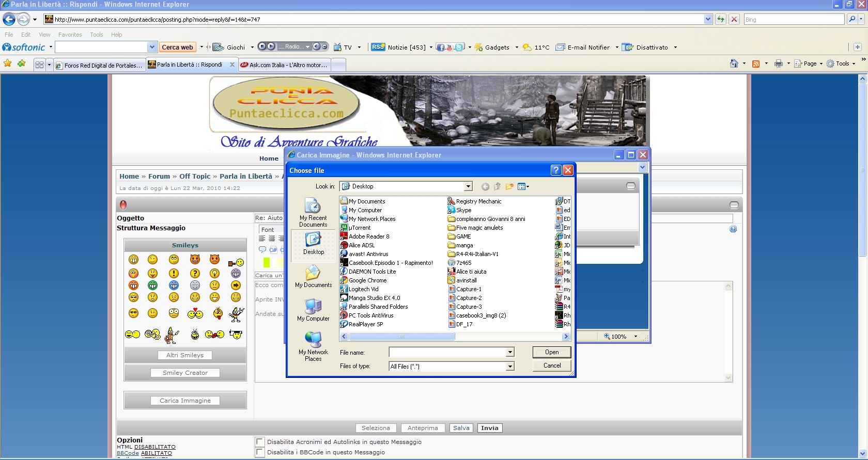Pick the yellow-green color swatch in the editor toolbar
868x460 pixels.
point(267,263)
